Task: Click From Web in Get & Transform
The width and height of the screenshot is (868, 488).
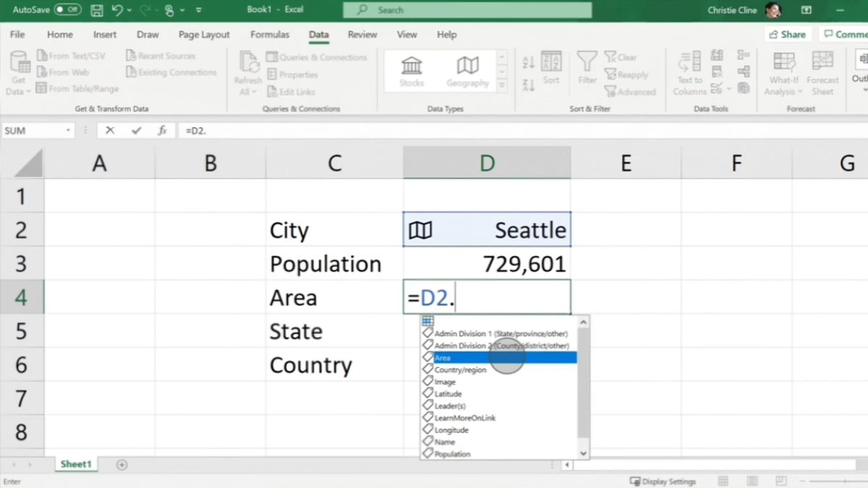Action: click(x=62, y=72)
